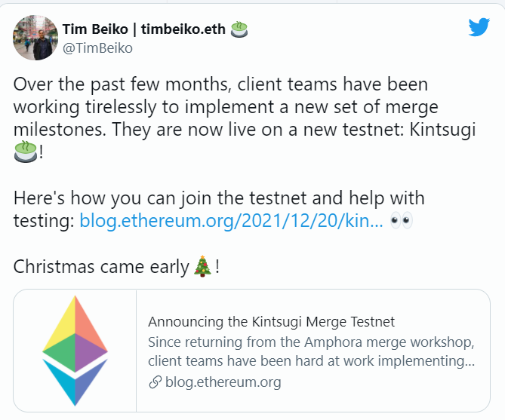Click the Ethereum diamond logo in the card
Viewport: 505px width, 420px height.
point(75,351)
